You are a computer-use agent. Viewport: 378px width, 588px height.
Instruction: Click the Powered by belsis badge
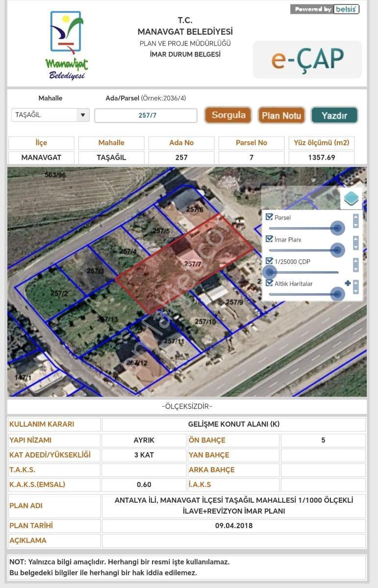(x=325, y=9)
